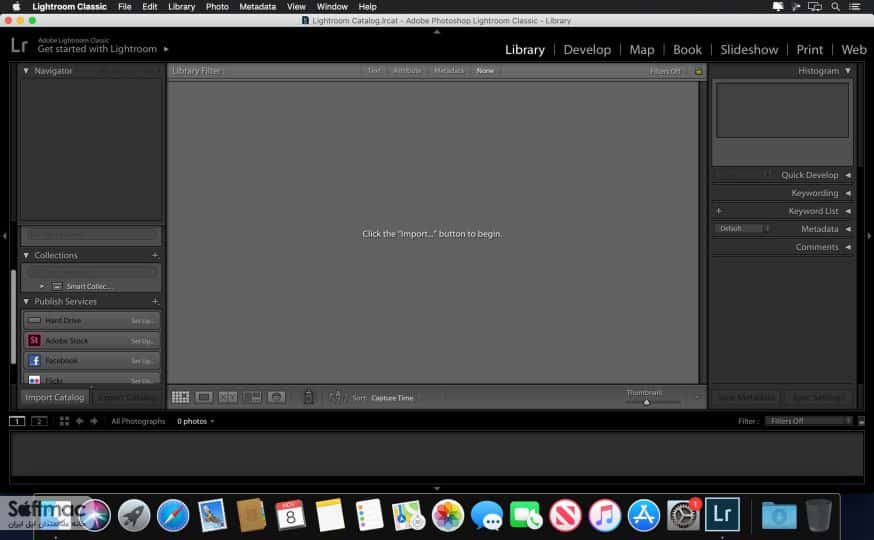Click the Hard Drive publish icon

click(x=34, y=320)
